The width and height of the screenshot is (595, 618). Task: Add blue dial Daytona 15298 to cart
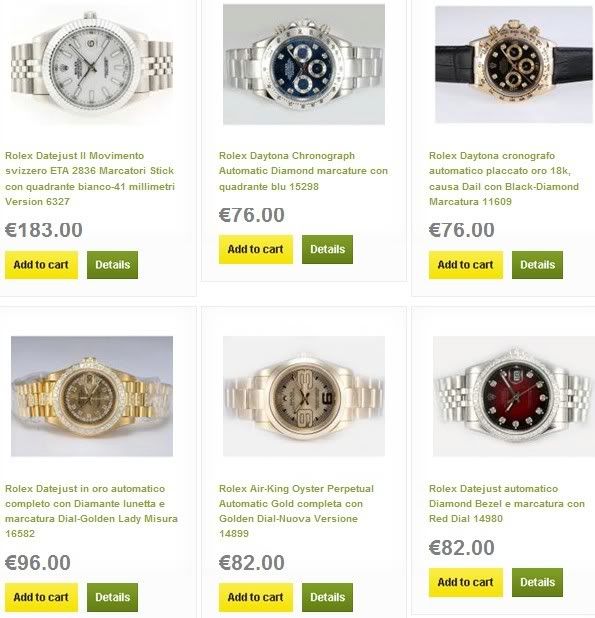click(256, 249)
